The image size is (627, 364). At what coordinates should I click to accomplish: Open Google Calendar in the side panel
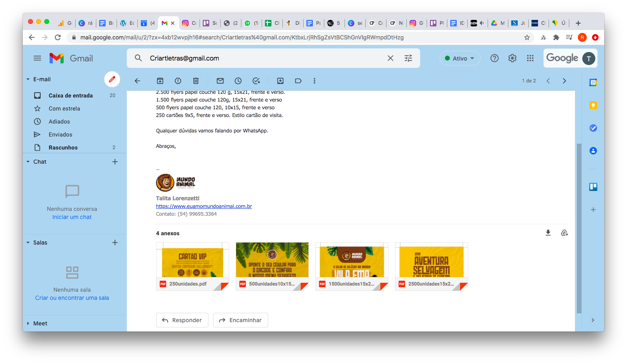point(593,82)
